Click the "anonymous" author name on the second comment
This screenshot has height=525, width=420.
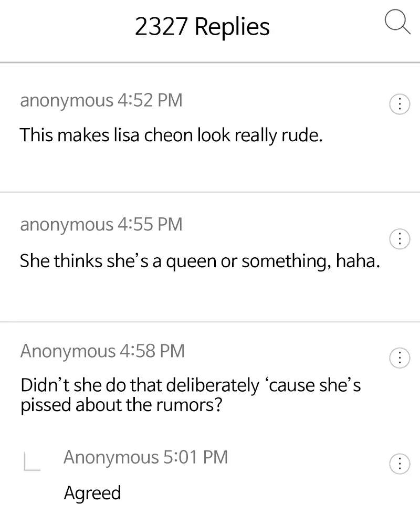(66, 225)
